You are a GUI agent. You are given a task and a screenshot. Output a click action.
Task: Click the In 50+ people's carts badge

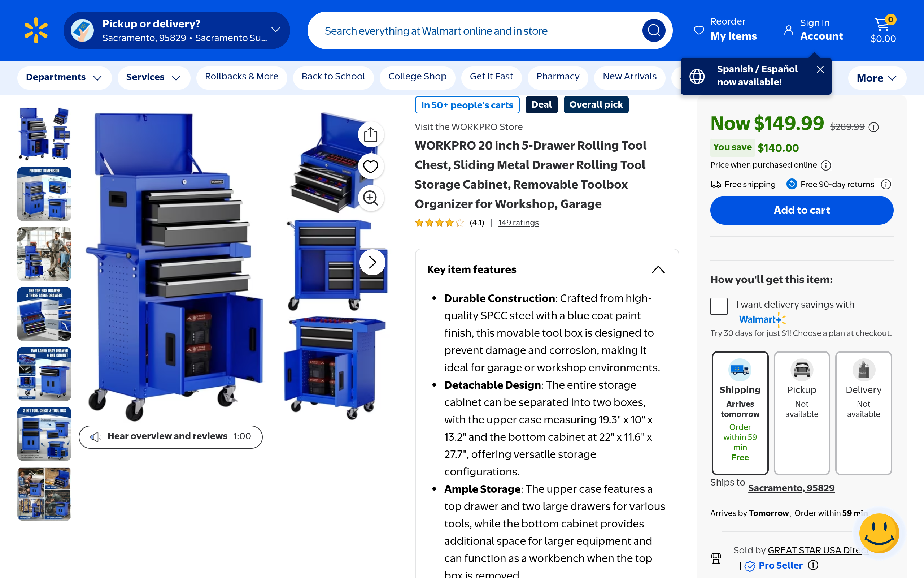point(467,105)
